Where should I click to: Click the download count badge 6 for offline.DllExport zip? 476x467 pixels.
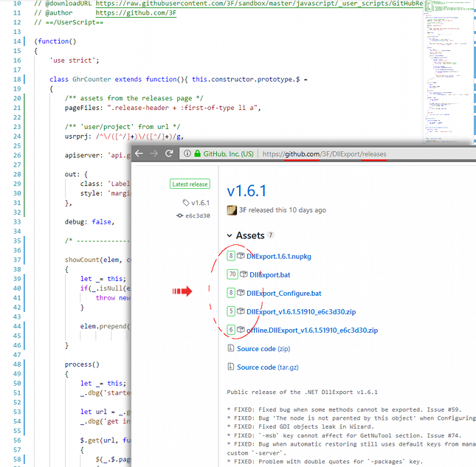tap(231, 330)
